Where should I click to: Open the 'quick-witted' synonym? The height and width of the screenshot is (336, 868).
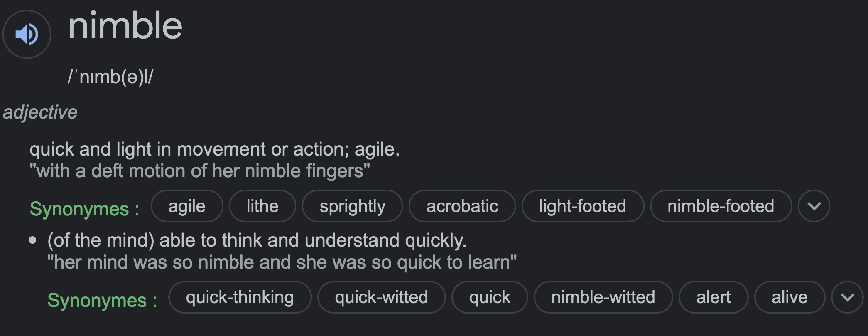tap(381, 297)
